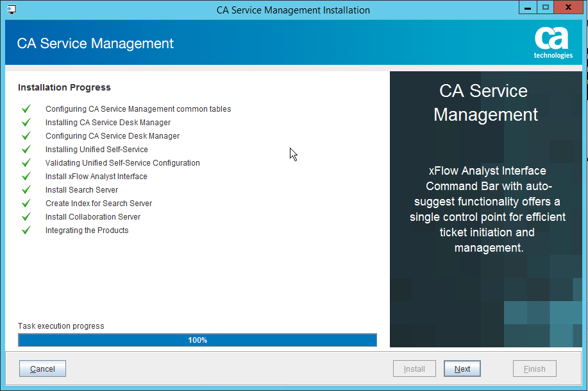This screenshot has height=391, width=588.
Task: Select the Installation Progress heading
Action: pyautogui.click(x=64, y=87)
